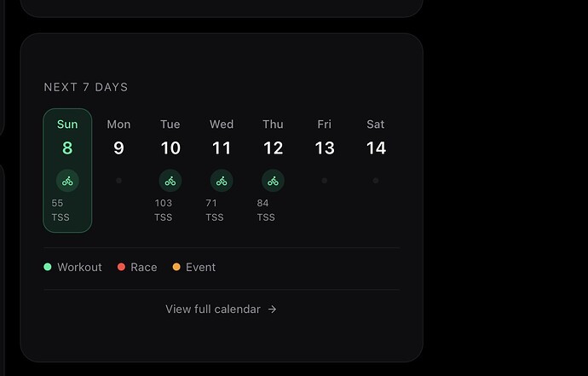Click Sunday's cycling workout icon

coord(67,181)
